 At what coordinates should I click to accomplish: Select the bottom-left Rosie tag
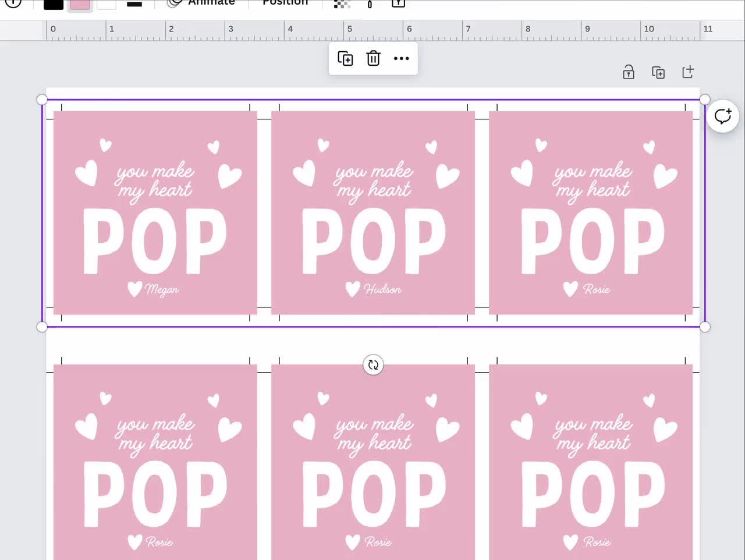pyautogui.click(x=154, y=466)
